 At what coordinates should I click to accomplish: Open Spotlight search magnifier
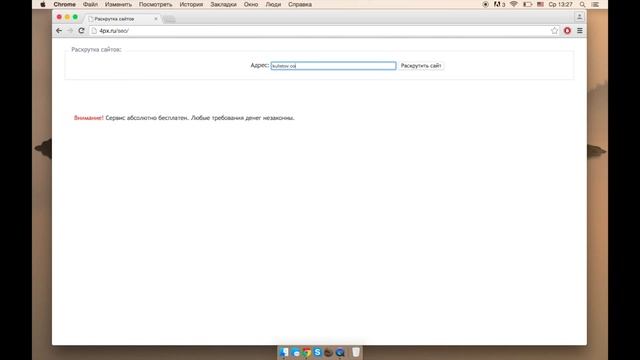coord(582,4)
